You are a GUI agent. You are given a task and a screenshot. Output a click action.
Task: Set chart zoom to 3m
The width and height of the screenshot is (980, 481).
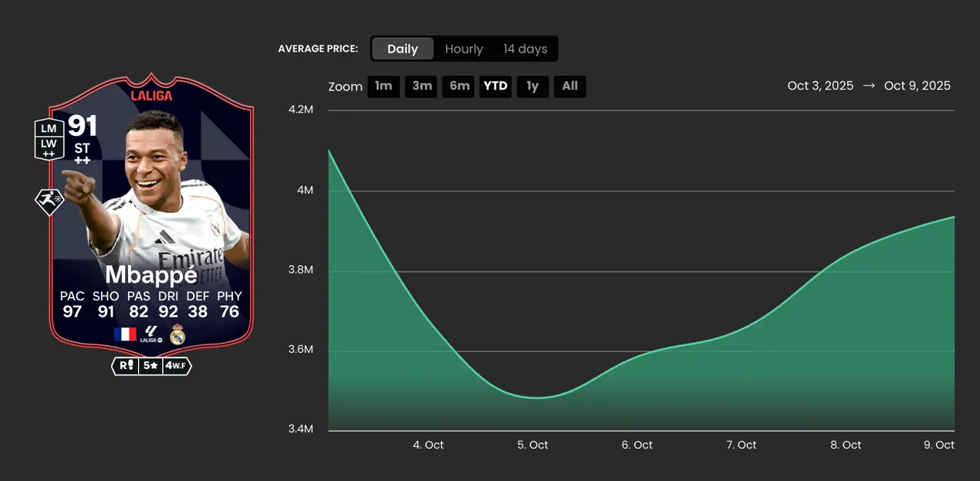[421, 86]
